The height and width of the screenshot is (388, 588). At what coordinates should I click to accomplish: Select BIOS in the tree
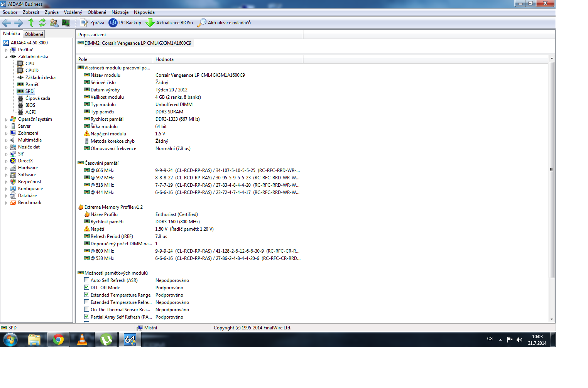pyautogui.click(x=30, y=105)
